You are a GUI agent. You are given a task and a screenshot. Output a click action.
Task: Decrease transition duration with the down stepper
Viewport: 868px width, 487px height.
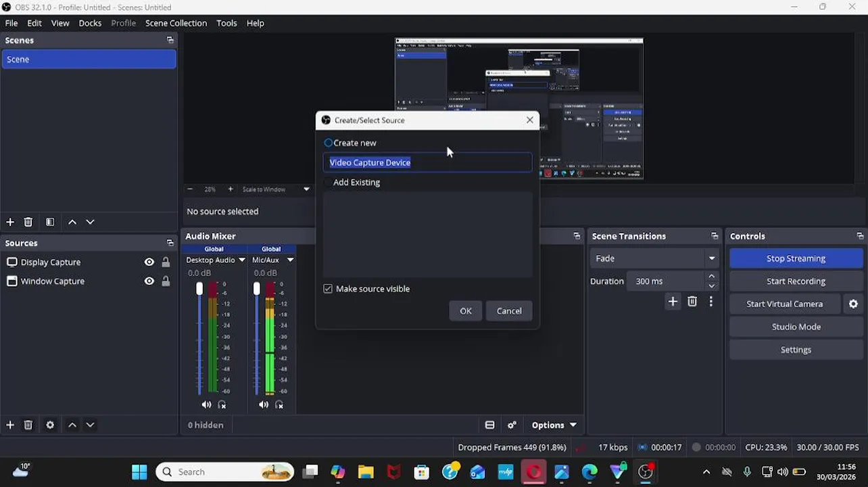pos(711,285)
